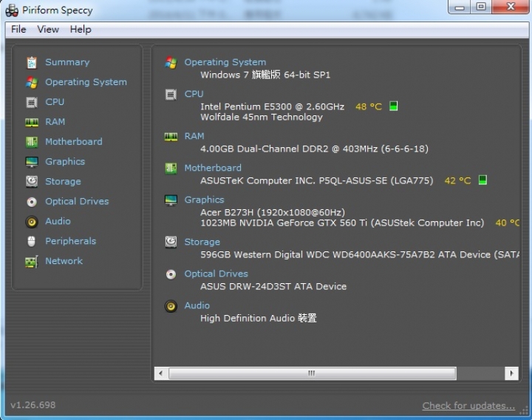The width and height of the screenshot is (532, 420).
Task: Open the Storage section from the sidebar
Action: (63, 182)
